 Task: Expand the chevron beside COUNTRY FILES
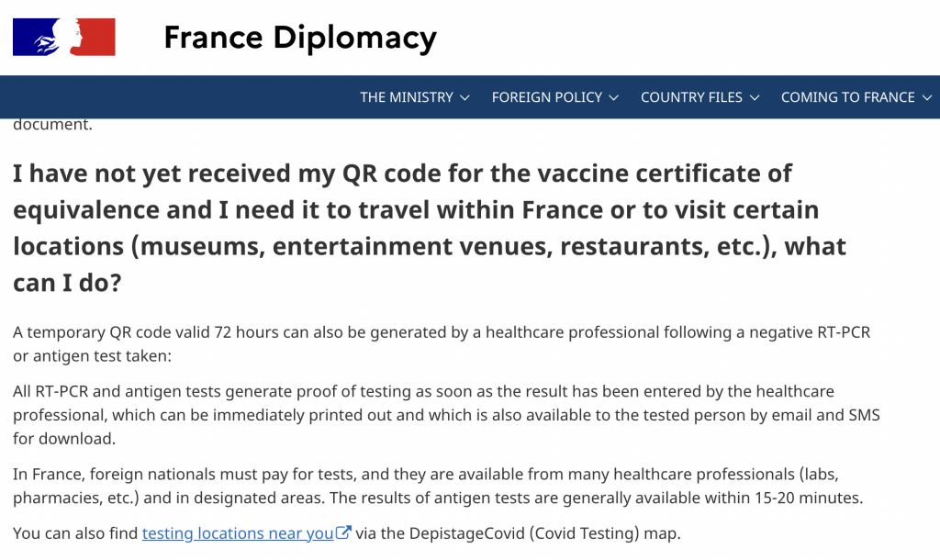[x=755, y=97]
